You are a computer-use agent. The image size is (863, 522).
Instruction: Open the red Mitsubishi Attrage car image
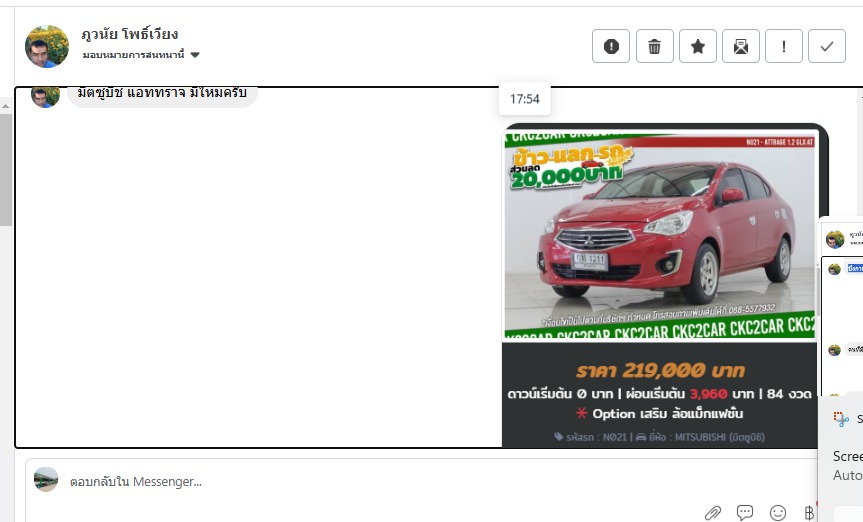pos(660,236)
